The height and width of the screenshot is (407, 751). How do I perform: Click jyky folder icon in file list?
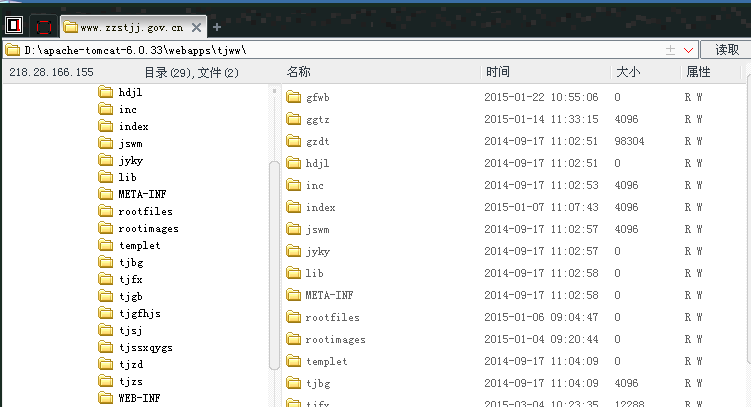294,251
